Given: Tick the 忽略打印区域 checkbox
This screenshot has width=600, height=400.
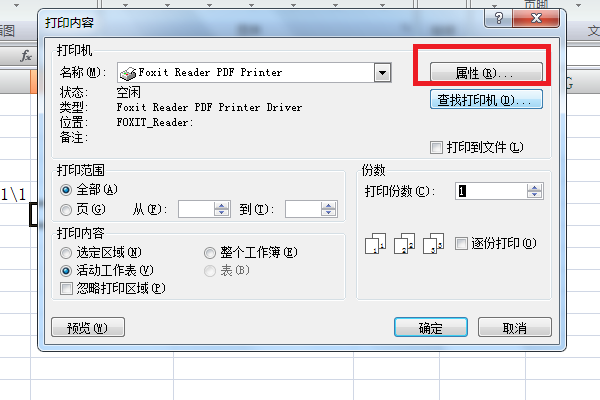Looking at the screenshot, I should click(x=66, y=288).
